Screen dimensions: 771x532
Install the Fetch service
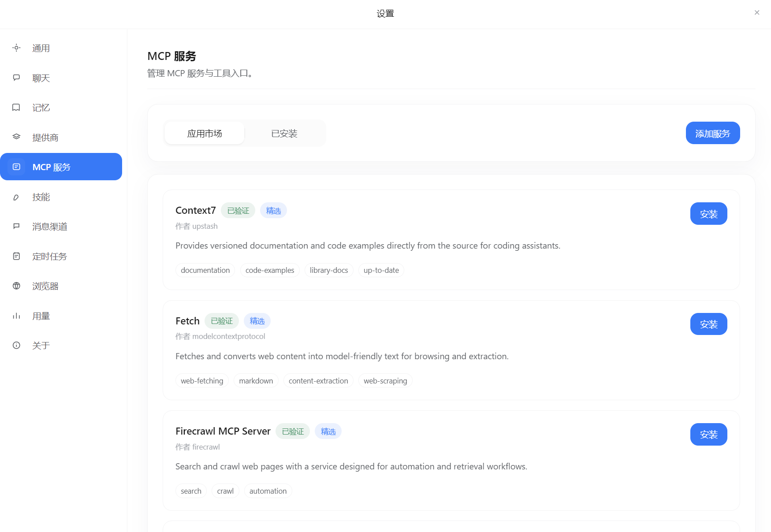708,324
